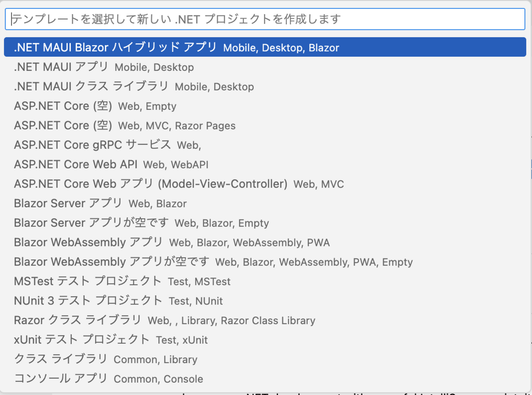Pick .NET MAUI クラス ライブラリ template
Viewport: 532px width, 395px height.
(x=265, y=86)
